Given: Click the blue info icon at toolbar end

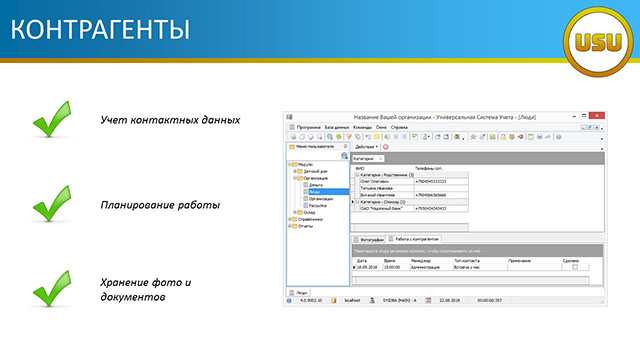Looking at the screenshot, I should click(559, 137).
